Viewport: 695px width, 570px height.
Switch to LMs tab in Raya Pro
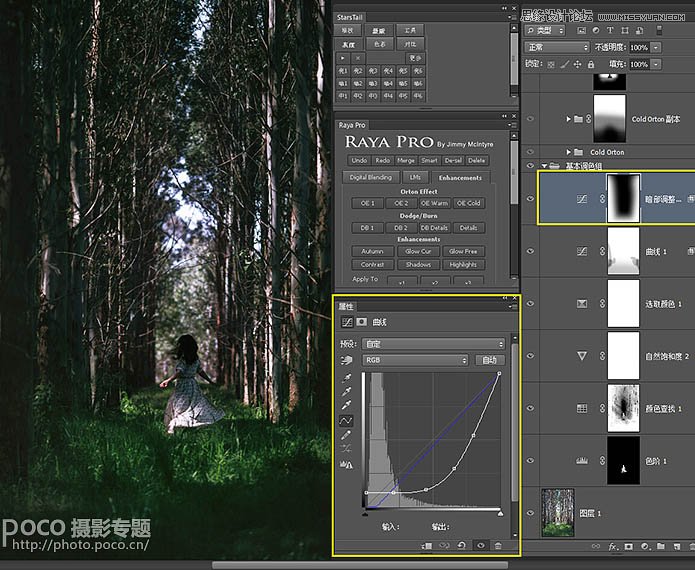(415, 177)
